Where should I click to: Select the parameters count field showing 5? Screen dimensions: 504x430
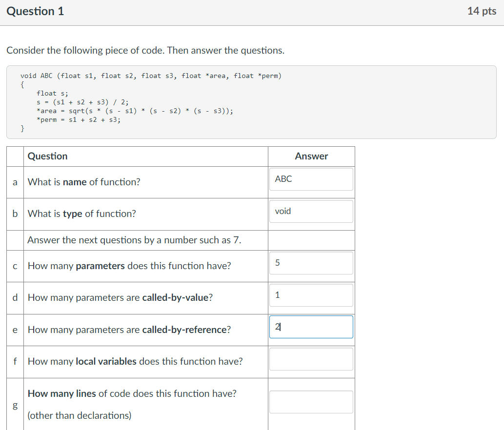coord(311,263)
